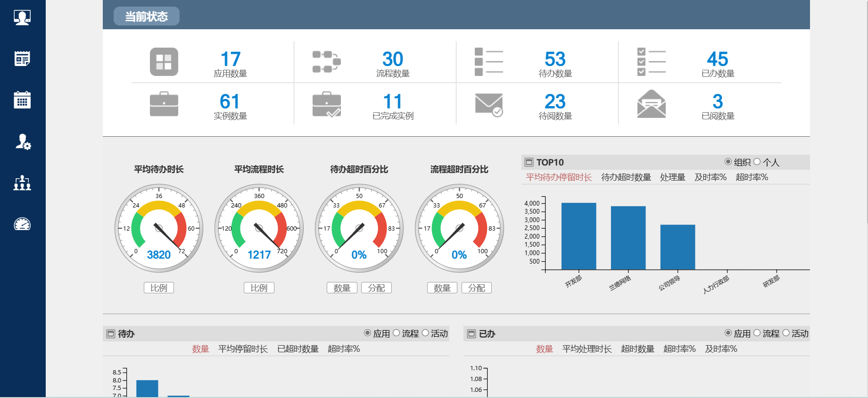This screenshot has height=398, width=868.
Task: Select 流程 radio in 已办 panel
Action: pos(757,333)
